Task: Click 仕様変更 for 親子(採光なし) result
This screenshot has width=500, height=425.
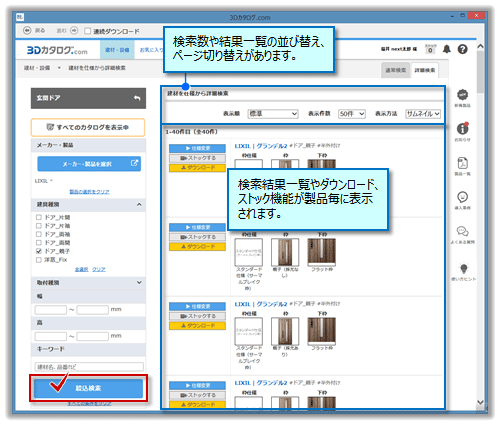Action: 197,227
